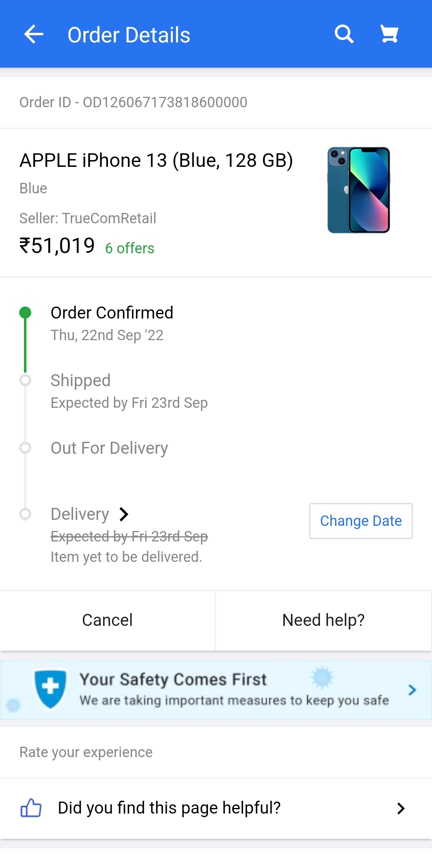Open the shopping cart
The image size is (432, 868).
coord(389,34)
